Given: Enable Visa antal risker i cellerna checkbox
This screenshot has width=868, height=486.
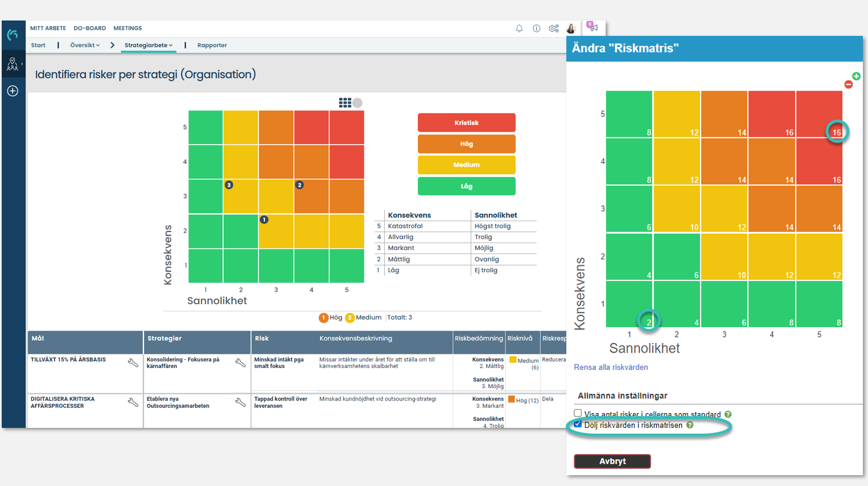Looking at the screenshot, I should tap(578, 413).
